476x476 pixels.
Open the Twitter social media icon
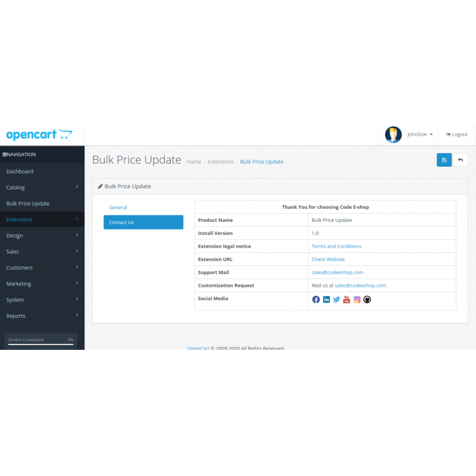tap(336, 299)
